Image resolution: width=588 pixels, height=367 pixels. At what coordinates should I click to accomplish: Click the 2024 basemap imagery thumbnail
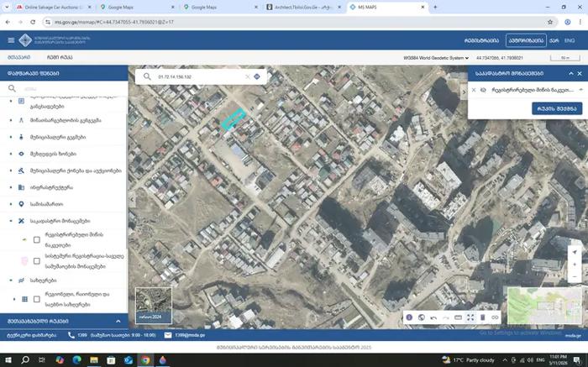point(154,305)
